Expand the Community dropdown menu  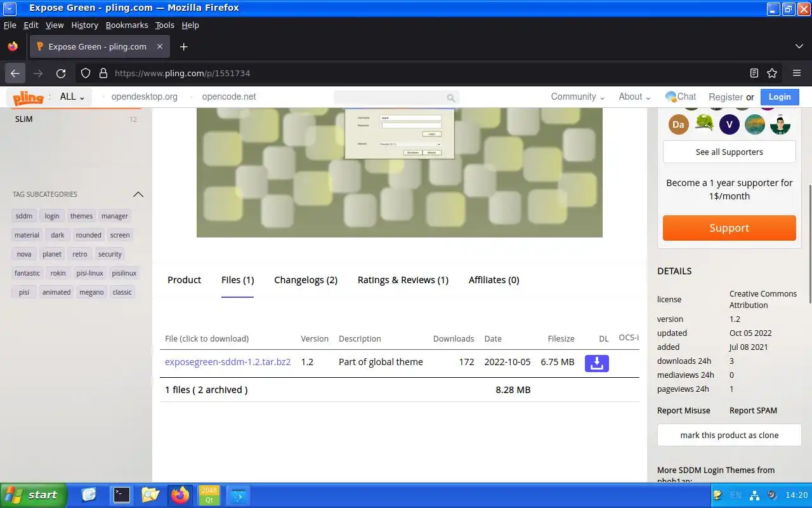578,97
